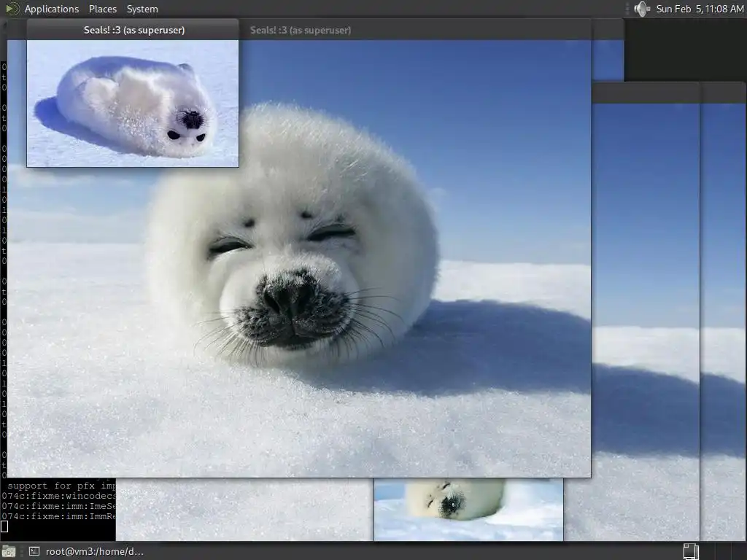The height and width of the screenshot is (560, 747).
Task: Click the Show Desktop icon in bottom panel
Action: [9, 551]
